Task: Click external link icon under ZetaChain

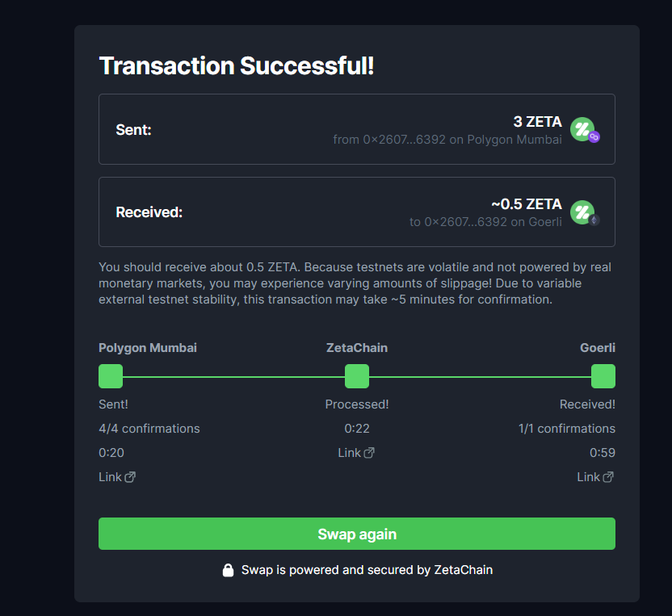Action: 369,453
